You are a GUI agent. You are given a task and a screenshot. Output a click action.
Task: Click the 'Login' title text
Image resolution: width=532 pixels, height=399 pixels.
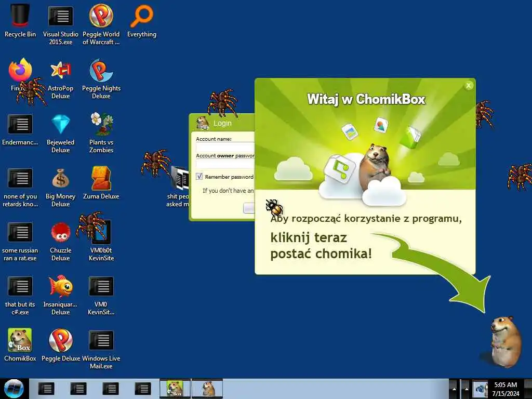coord(222,123)
